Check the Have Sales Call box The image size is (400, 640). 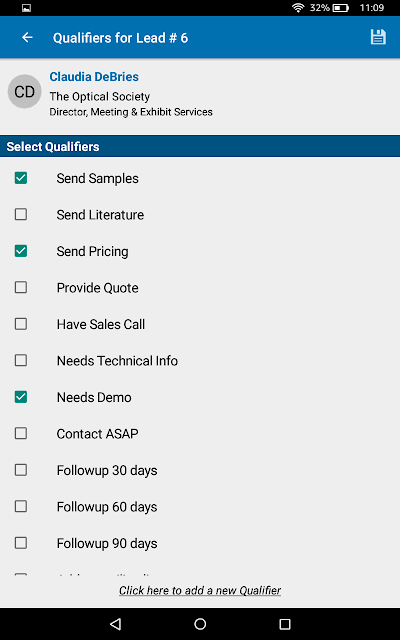(21, 324)
